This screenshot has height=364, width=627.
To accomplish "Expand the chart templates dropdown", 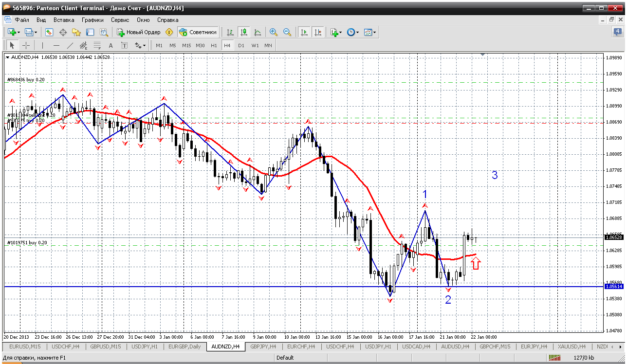I will point(370,32).
